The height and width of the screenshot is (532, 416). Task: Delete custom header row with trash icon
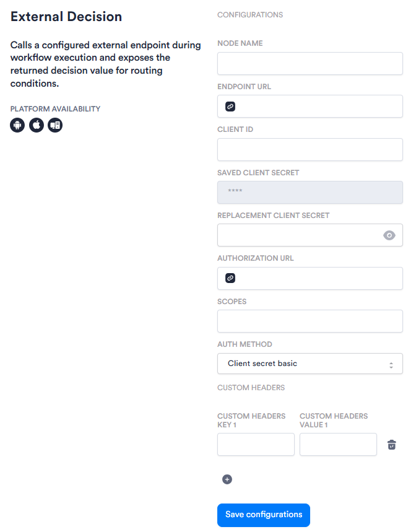click(392, 445)
